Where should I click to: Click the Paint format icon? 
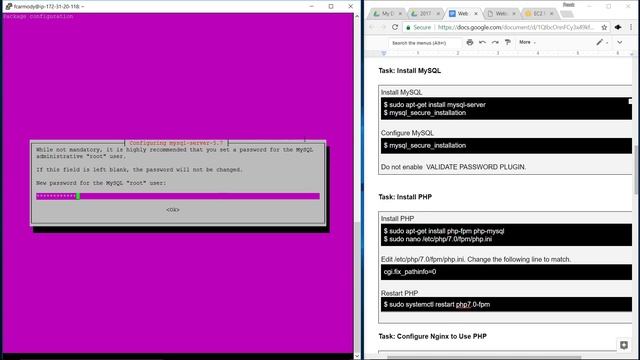[508, 42]
